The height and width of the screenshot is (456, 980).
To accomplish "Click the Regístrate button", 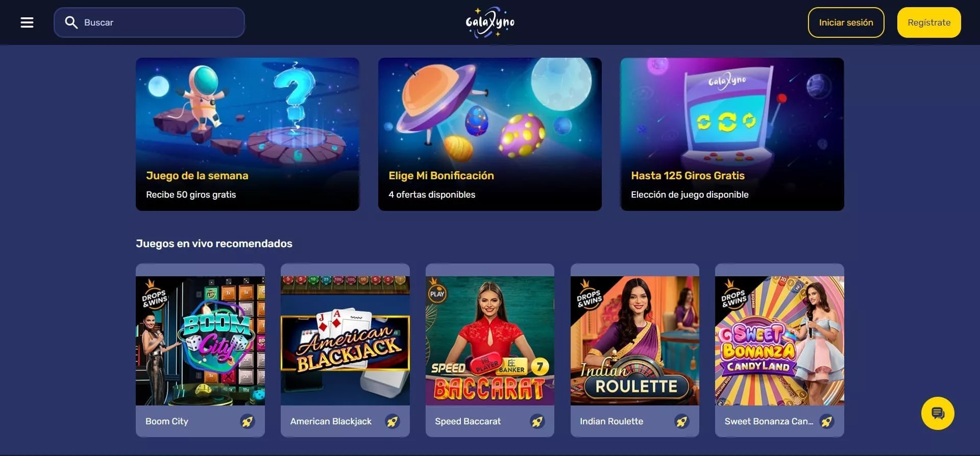I will 929,22.
